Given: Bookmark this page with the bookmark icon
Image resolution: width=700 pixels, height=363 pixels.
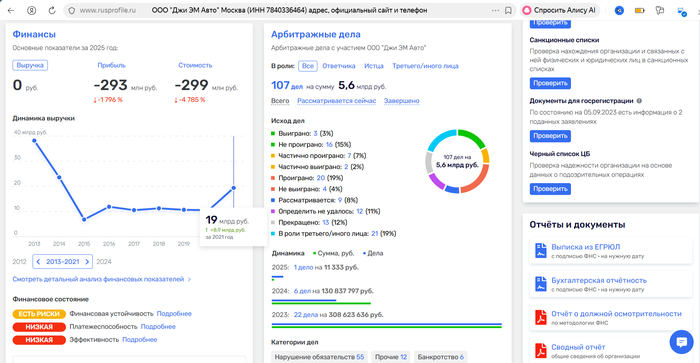Looking at the screenshot, I should 508,10.
